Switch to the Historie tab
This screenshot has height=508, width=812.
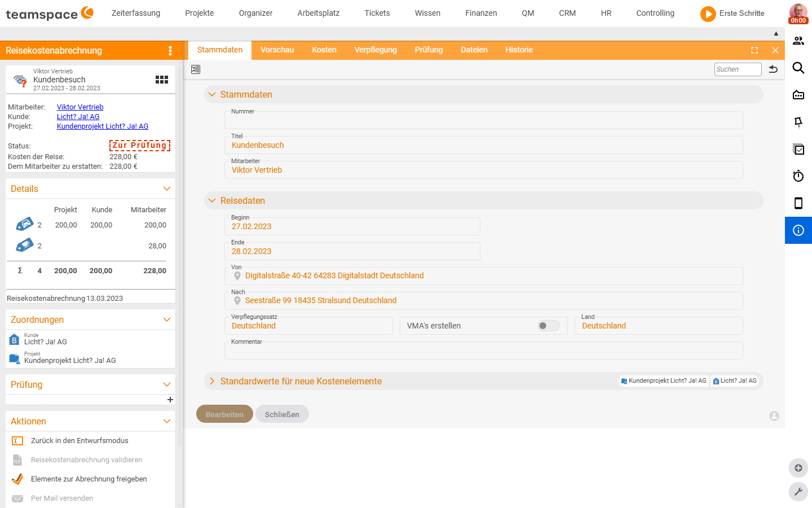[519, 50]
